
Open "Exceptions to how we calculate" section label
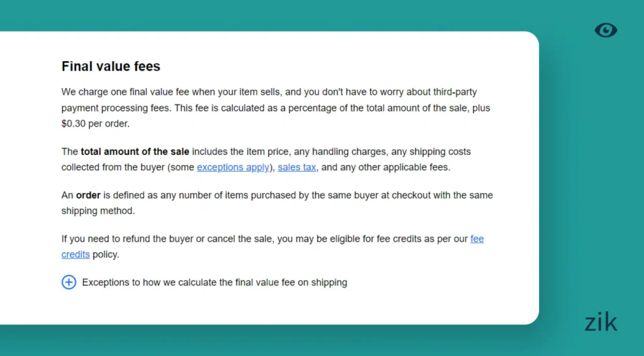(214, 282)
